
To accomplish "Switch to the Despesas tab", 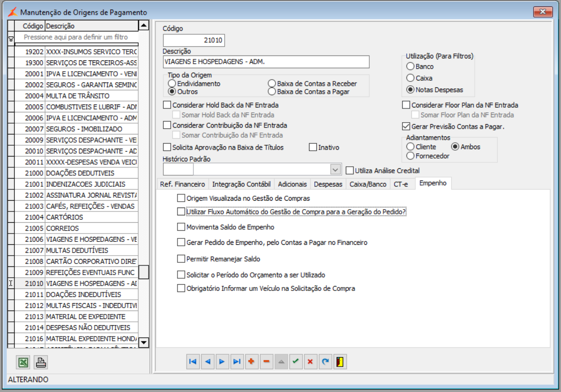I will click(328, 184).
